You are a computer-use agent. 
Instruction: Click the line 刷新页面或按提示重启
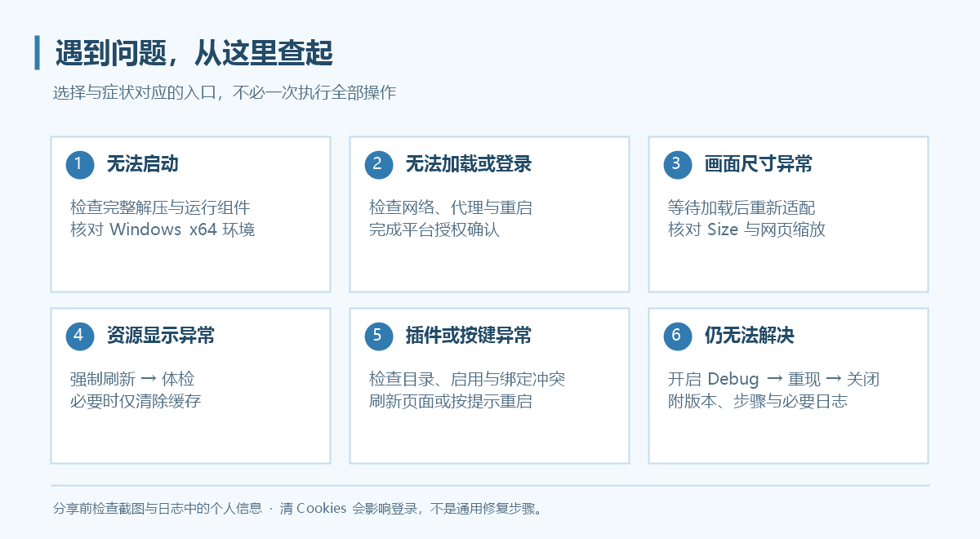click(x=451, y=401)
